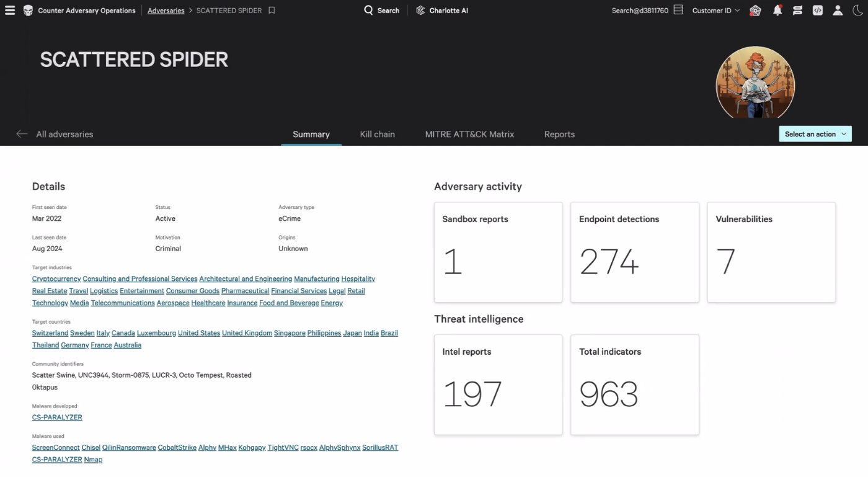Click the ScreenConnect malware link
Image resolution: width=868 pixels, height=477 pixels.
coord(56,448)
